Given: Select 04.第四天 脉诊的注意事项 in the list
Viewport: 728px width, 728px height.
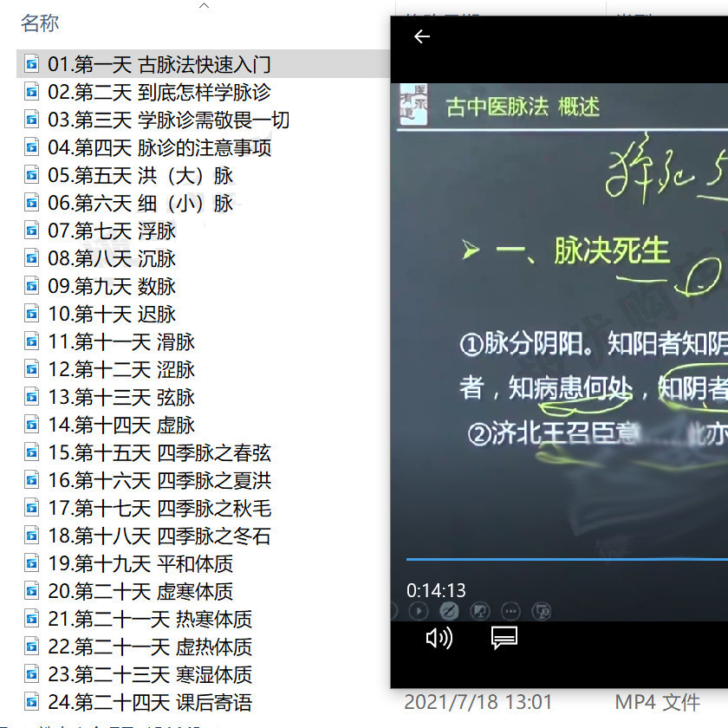Looking at the screenshot, I should coord(159,148).
